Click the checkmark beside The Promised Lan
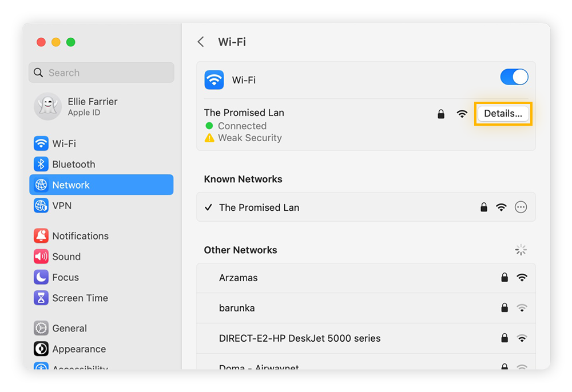Viewport: 572px width, 392px height. coord(209,207)
